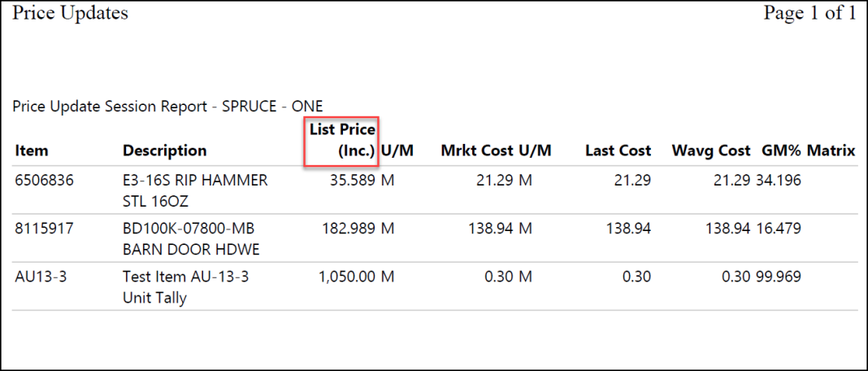Click the 99.969 GM% value
This screenshot has height=371, width=868.
point(779,277)
